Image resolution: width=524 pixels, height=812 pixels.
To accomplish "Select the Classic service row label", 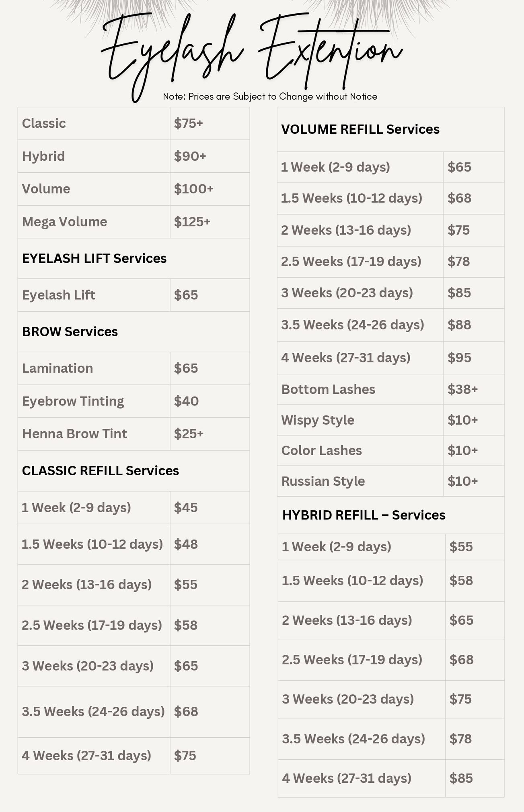I will (x=44, y=123).
